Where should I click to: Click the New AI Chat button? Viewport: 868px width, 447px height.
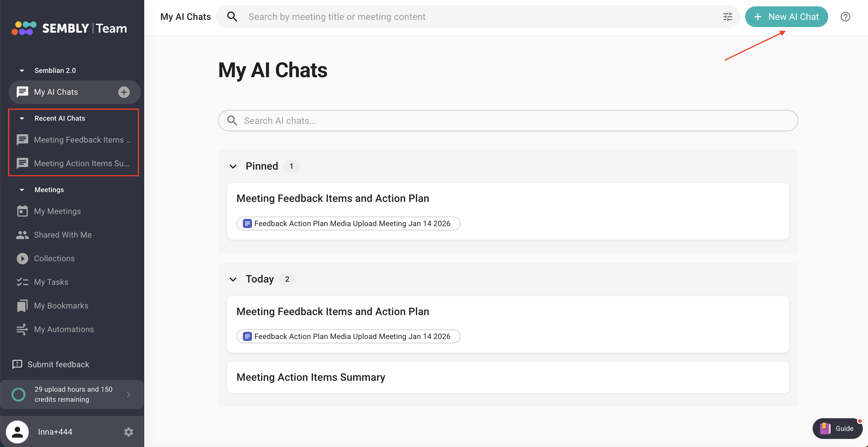pyautogui.click(x=786, y=16)
